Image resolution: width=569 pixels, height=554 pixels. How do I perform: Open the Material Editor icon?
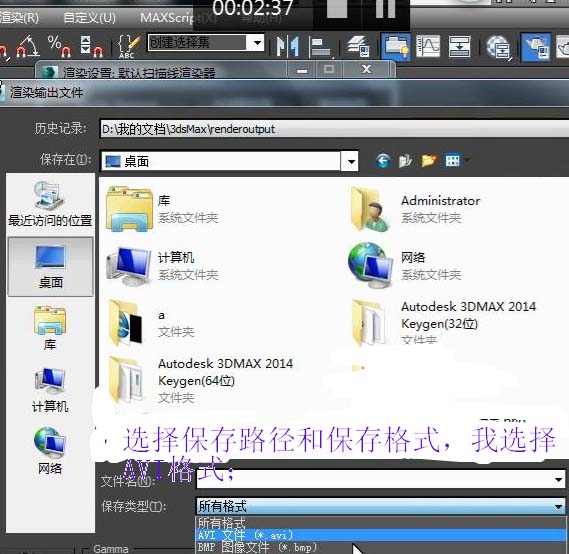pyautogui.click(x=499, y=47)
